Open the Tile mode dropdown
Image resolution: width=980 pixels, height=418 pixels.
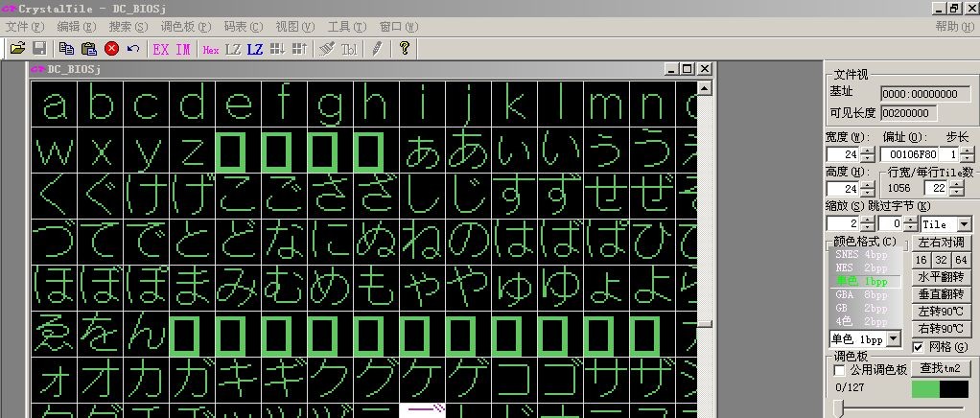click(x=964, y=223)
